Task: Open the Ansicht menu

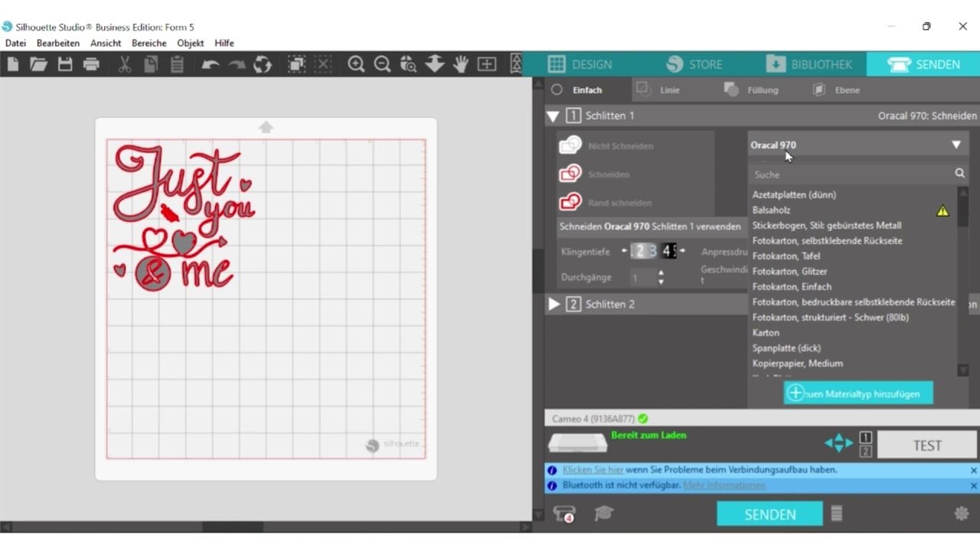Action: click(106, 43)
